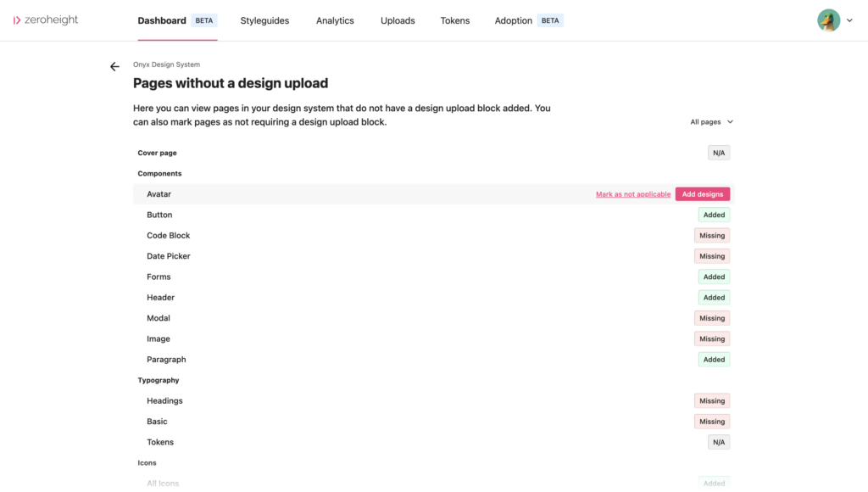868x492 pixels.
Task: Select the Headings page name
Action: tap(164, 401)
